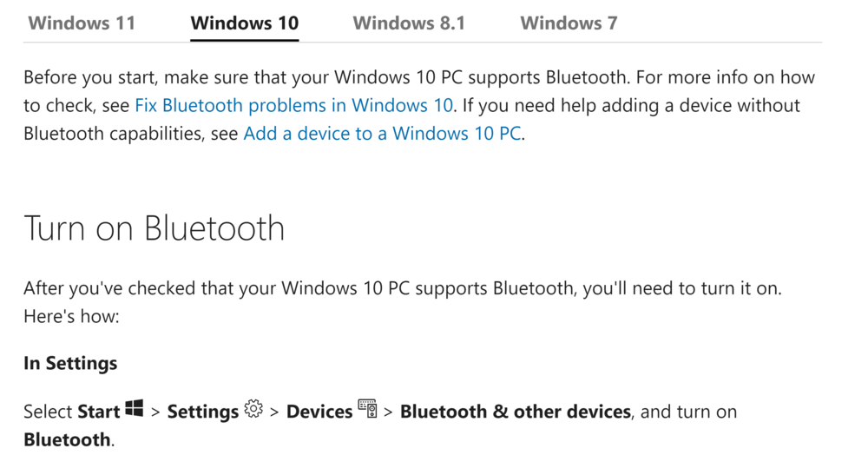Click the final bold 'Bluetooth' word
868x455 pixels.
(x=67, y=439)
